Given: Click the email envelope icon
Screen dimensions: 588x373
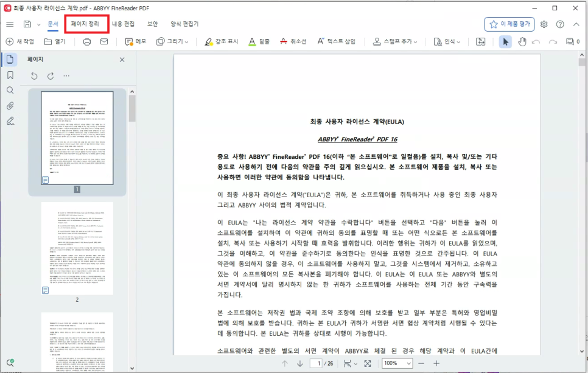Looking at the screenshot, I should [x=104, y=41].
